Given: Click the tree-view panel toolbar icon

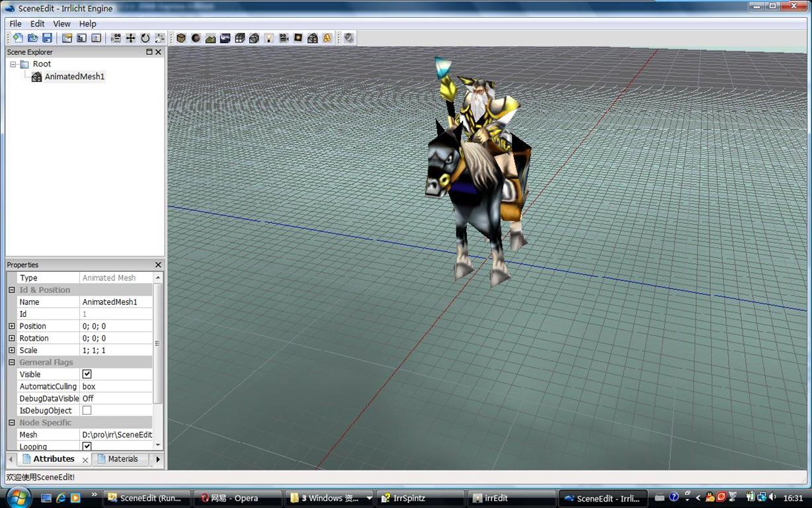Looking at the screenshot, I should click(81, 38).
